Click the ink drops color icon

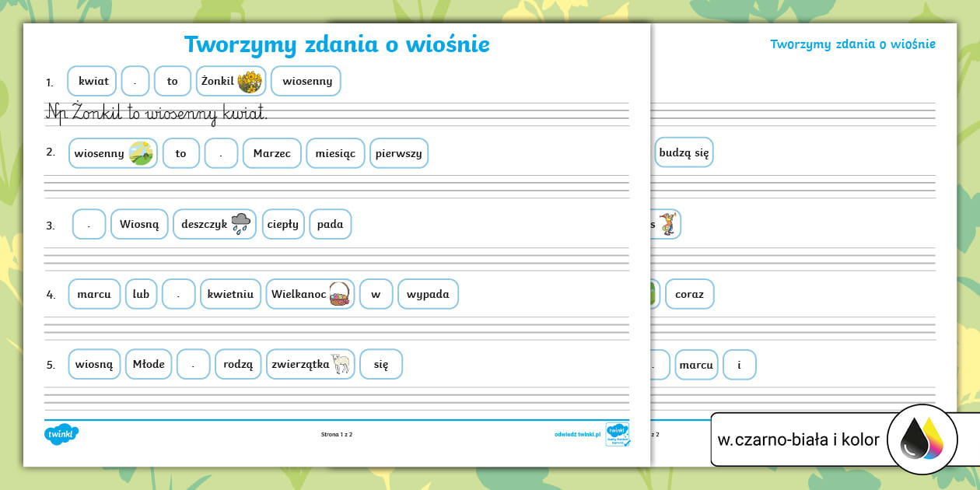tap(922, 439)
